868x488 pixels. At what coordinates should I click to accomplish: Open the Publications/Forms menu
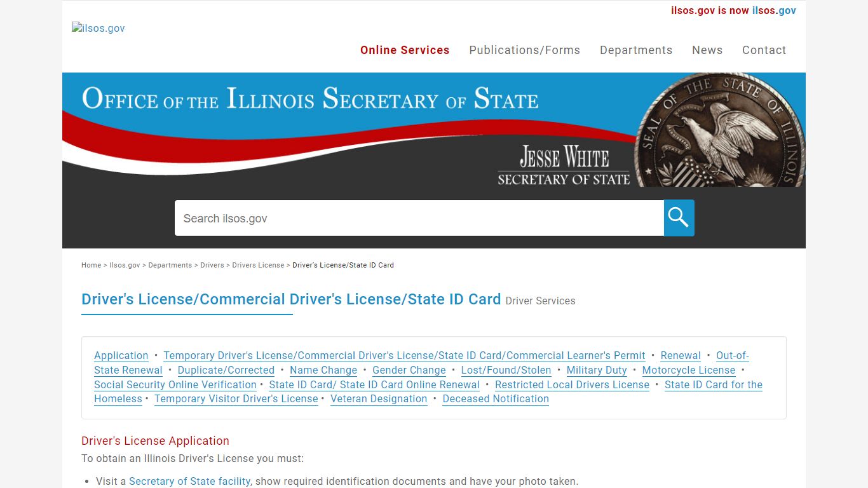point(525,50)
